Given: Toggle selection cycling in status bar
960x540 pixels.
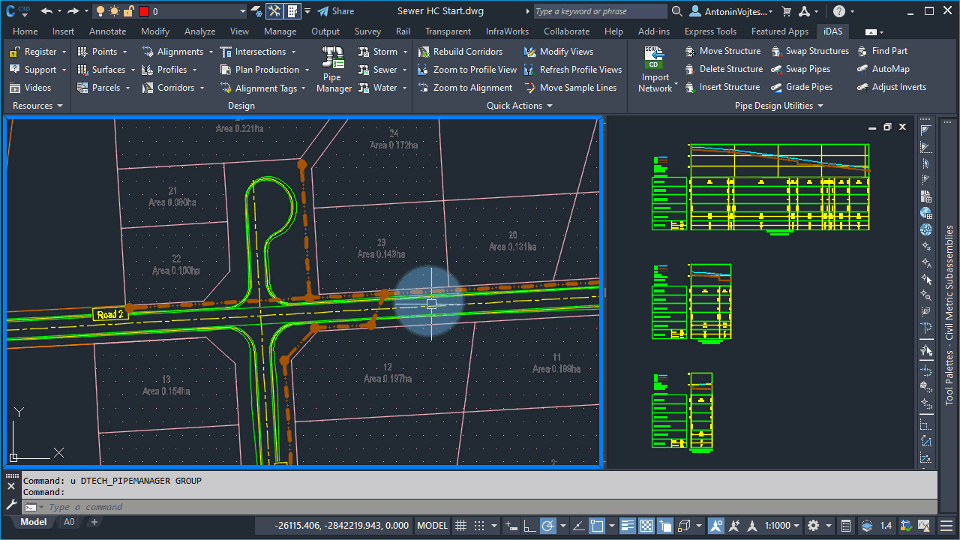Looking at the screenshot, I should pos(665,525).
